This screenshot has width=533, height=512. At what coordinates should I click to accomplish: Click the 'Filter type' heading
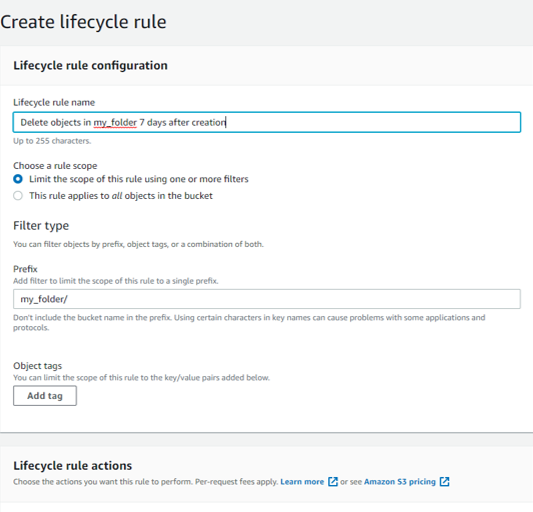coord(41,225)
